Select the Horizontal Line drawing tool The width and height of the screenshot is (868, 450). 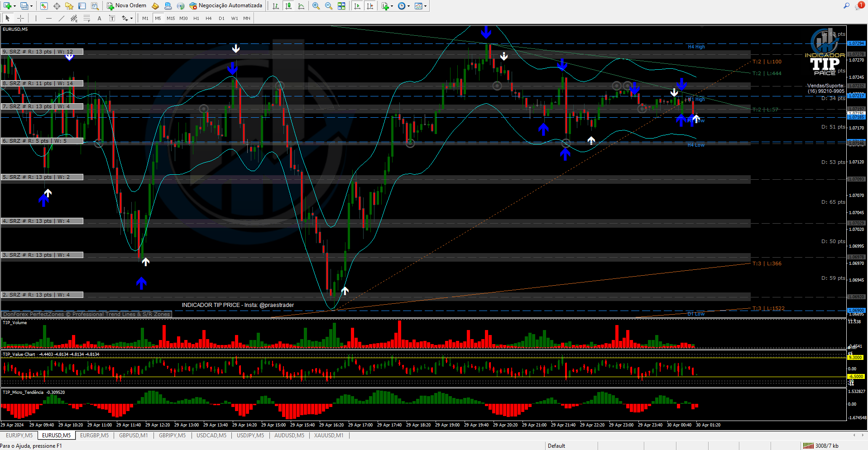(49, 19)
